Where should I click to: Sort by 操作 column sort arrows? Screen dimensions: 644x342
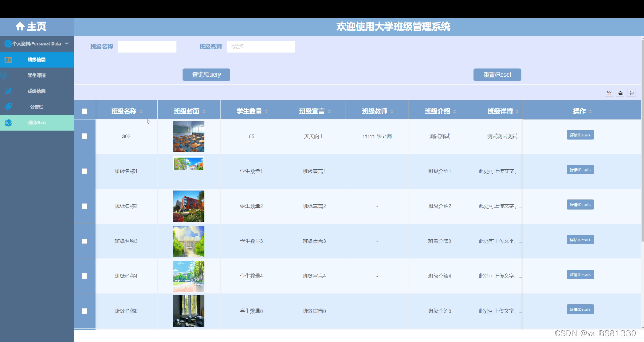tap(591, 111)
